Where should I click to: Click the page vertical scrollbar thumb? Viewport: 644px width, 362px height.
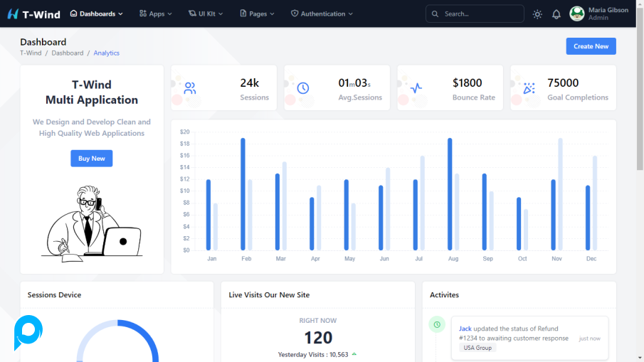[x=640, y=88]
